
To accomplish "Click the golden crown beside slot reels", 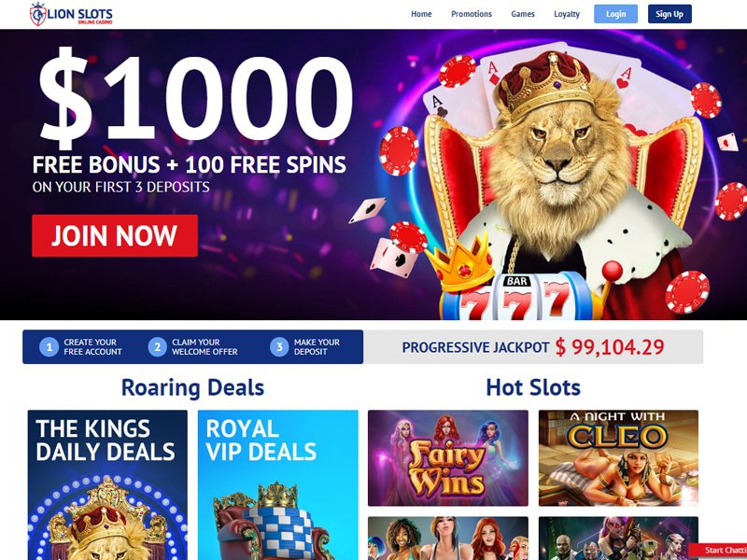I will tap(460, 262).
